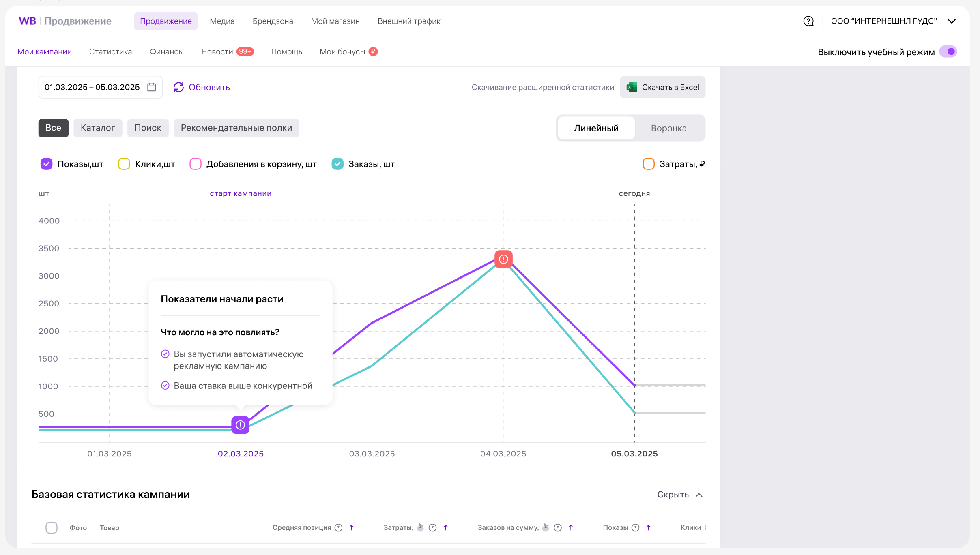
Task: Click the refresh arrows icon next to Обновить
Action: [x=178, y=87]
